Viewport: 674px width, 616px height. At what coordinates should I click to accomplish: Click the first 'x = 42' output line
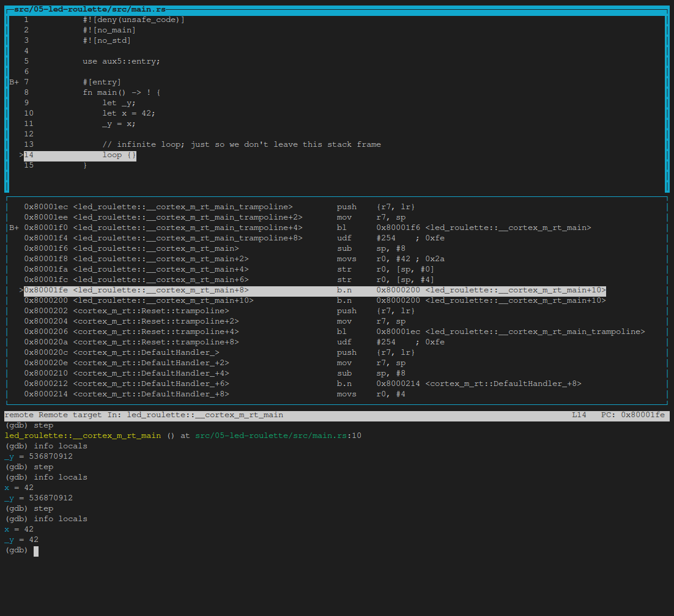19,488
